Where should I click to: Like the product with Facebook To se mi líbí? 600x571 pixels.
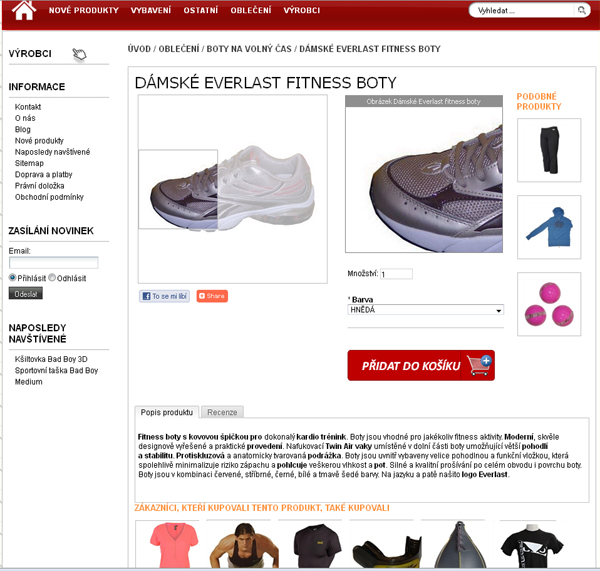(165, 296)
